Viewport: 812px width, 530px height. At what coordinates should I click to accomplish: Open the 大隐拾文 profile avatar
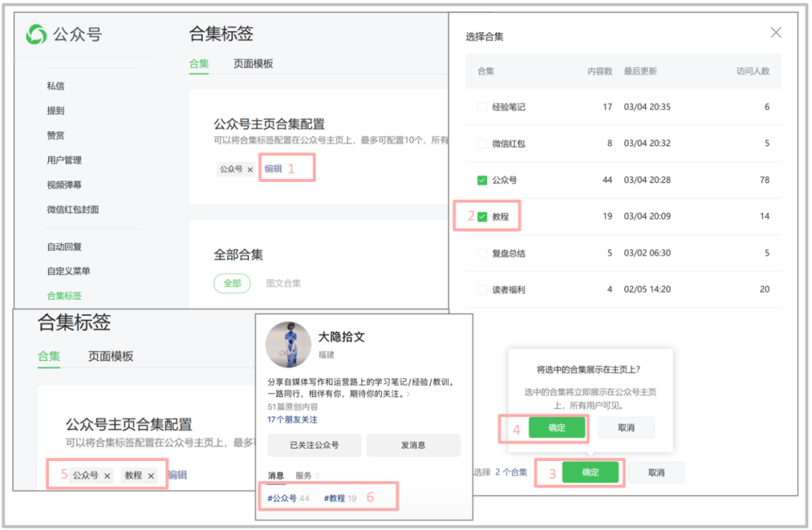(x=288, y=344)
